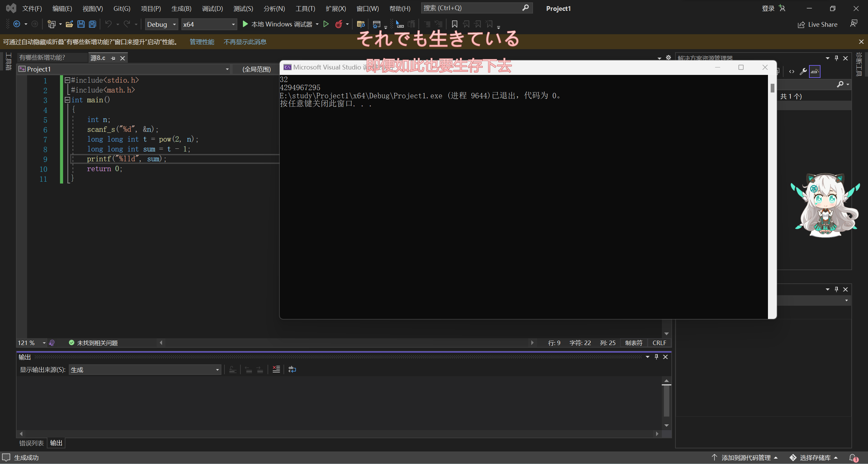Open the Debug configuration dropdown
The image size is (868, 464).
[x=174, y=24]
